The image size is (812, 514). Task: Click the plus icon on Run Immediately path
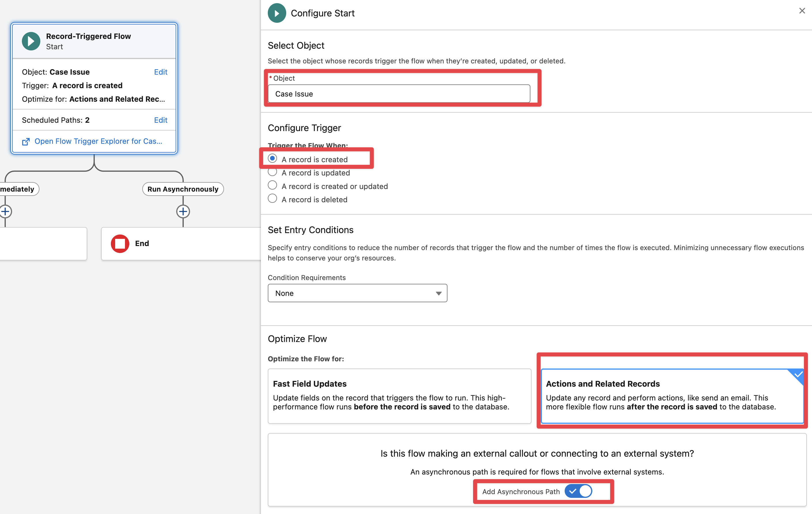click(5, 211)
